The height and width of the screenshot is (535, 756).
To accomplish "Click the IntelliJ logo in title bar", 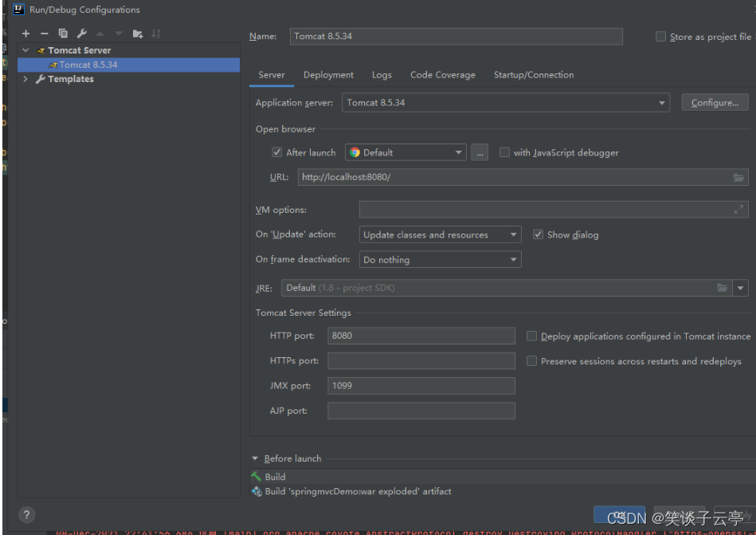I will pos(18,9).
